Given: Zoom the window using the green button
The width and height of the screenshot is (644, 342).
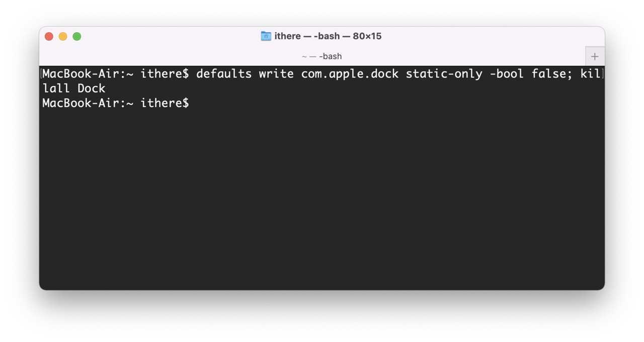Looking at the screenshot, I should click(77, 36).
